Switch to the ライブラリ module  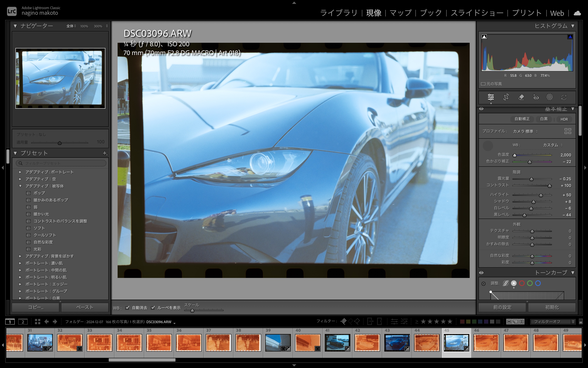(339, 13)
